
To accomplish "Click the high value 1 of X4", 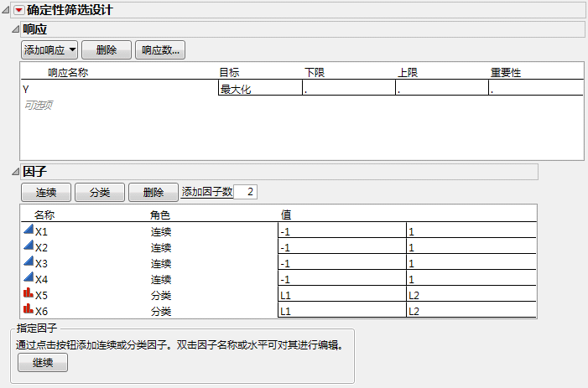I will 471,278.
